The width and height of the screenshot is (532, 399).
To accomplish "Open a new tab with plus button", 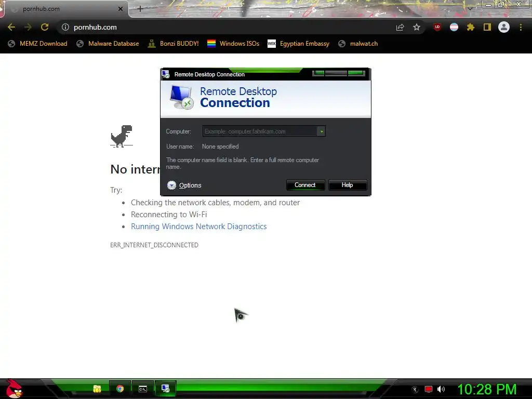I will coord(140,9).
